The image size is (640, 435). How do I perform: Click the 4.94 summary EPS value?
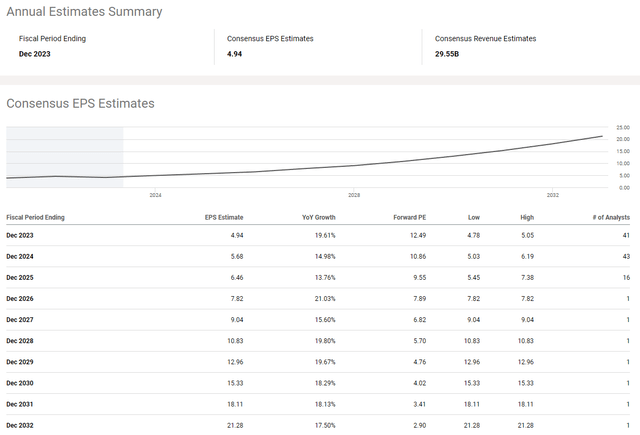click(x=236, y=54)
